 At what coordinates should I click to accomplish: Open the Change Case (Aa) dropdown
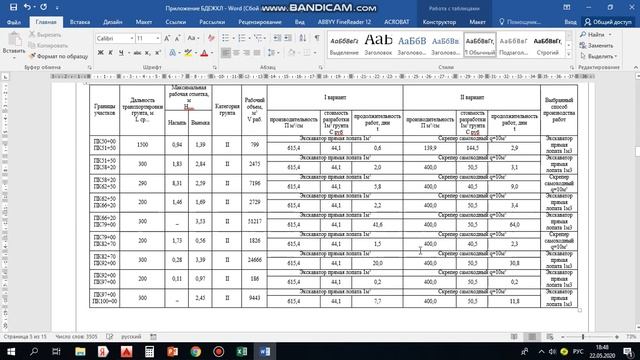tap(193, 38)
